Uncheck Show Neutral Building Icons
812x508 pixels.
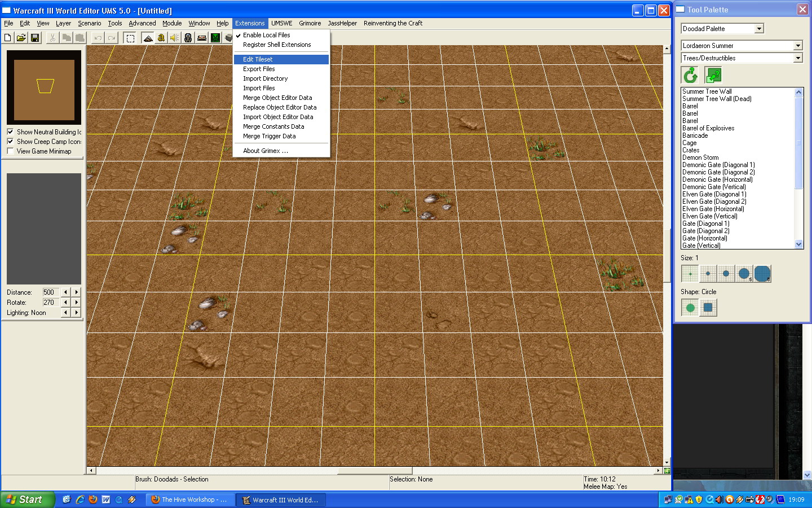[x=10, y=132]
